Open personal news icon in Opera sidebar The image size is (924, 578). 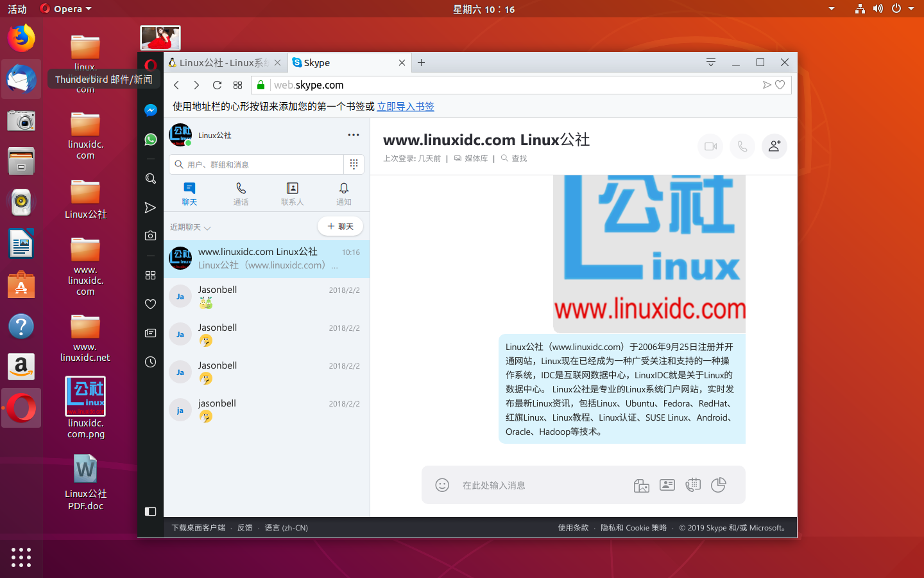click(x=150, y=333)
